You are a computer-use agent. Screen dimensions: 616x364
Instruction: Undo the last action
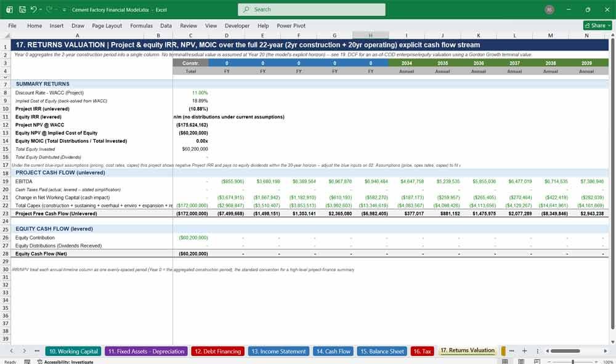pyautogui.click(x=33, y=9)
